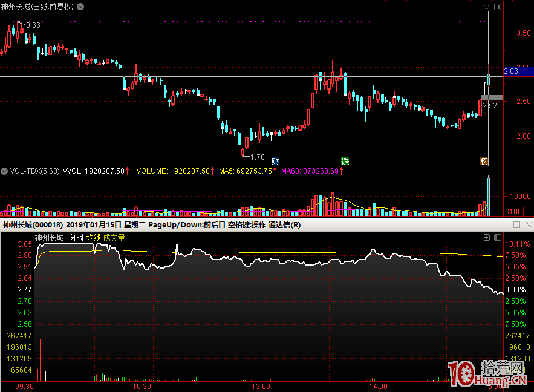Image resolution: width=534 pixels, height=392 pixels.
Task: Click the 2.70 intraday price label
Action: [x=25, y=301]
